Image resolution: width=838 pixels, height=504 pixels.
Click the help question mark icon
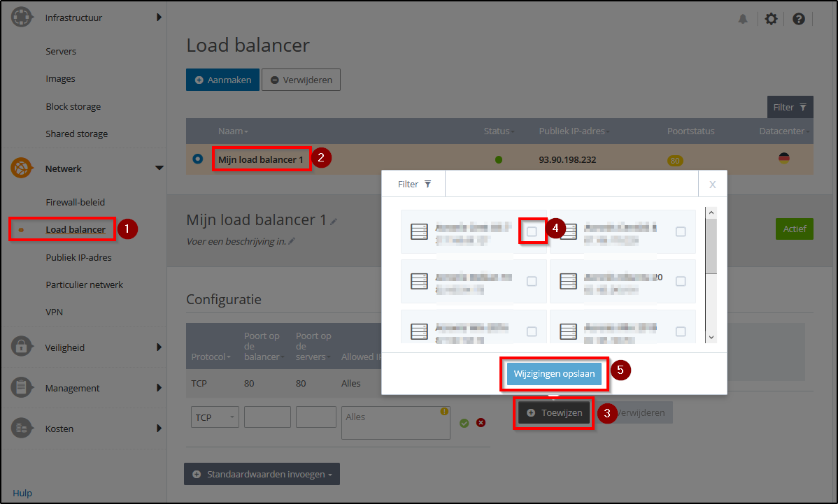(799, 19)
